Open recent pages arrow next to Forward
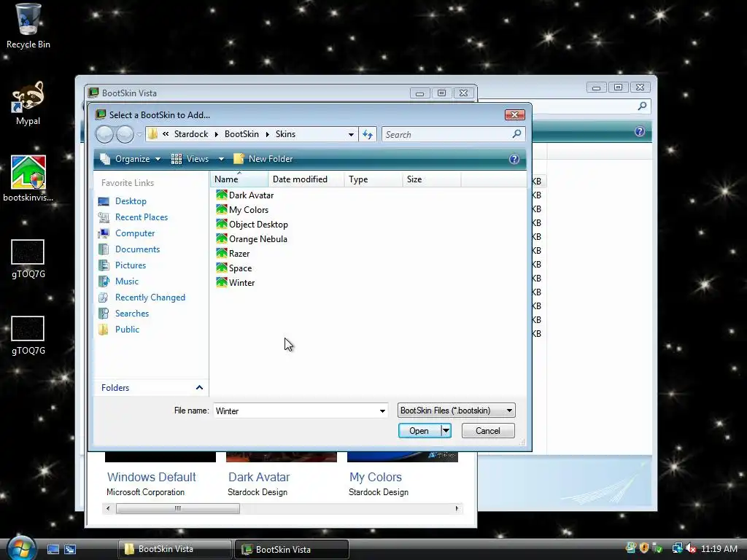Image resolution: width=747 pixels, height=560 pixels. coord(139,134)
